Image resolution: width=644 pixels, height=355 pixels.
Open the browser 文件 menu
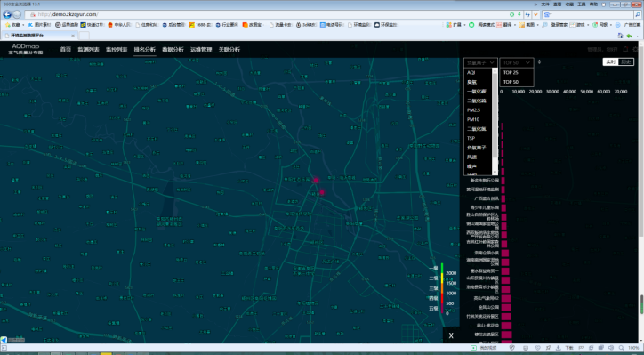coord(545,4)
